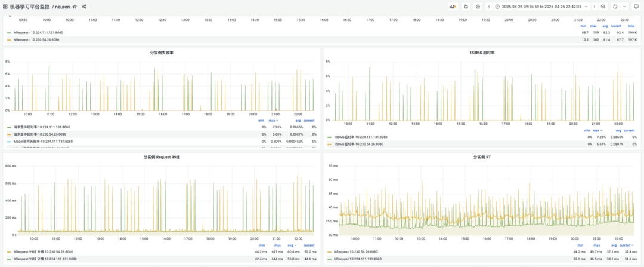Screen dimensions: 644x267
Task: Shift time range backward
Action: [489, 7]
